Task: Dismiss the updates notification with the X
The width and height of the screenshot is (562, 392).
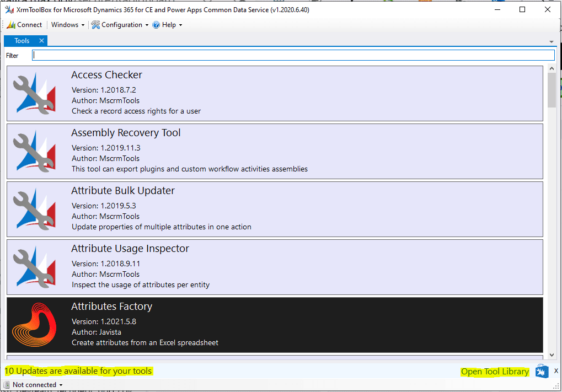Action: click(556, 371)
